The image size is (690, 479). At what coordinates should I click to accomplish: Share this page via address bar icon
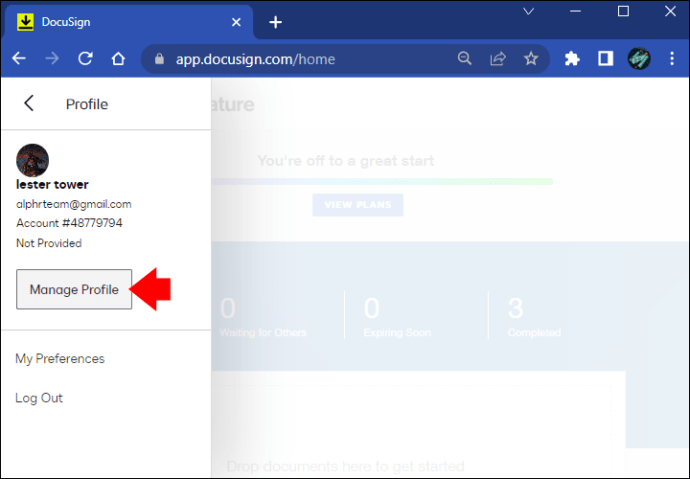(x=498, y=59)
